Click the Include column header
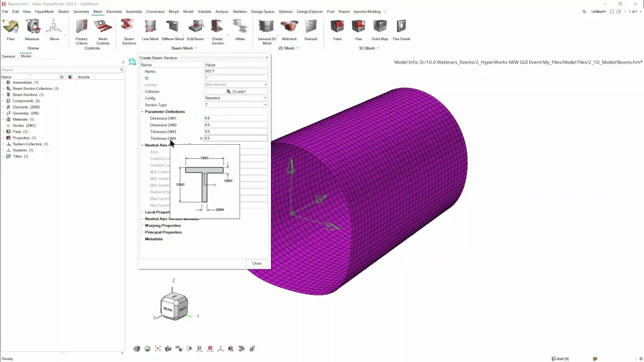The width and height of the screenshot is (644, 362). pos(84,76)
